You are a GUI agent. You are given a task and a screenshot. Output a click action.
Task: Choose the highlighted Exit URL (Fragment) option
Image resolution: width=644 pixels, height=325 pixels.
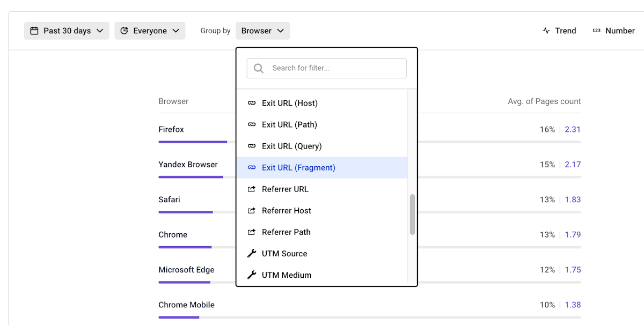pyautogui.click(x=322, y=167)
